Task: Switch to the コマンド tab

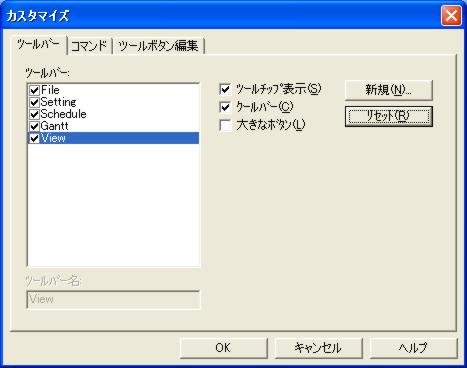Action: [x=89, y=46]
